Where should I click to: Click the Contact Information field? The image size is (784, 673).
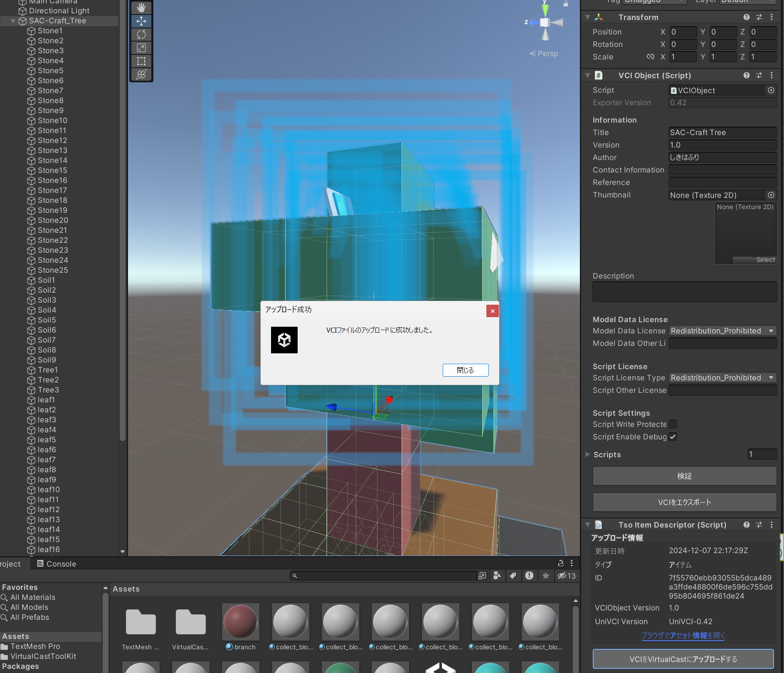722,170
